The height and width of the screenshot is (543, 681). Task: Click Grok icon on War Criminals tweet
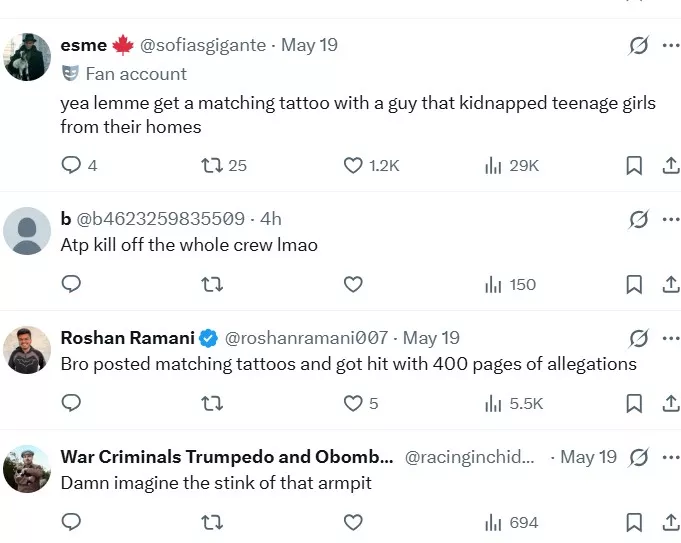[x=638, y=457]
